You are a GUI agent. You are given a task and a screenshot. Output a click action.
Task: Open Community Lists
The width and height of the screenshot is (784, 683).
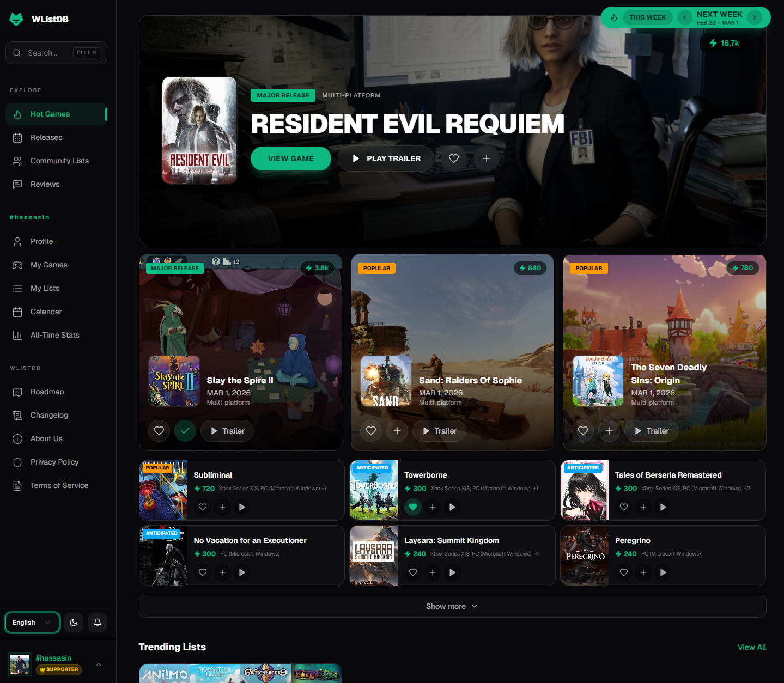click(x=56, y=161)
